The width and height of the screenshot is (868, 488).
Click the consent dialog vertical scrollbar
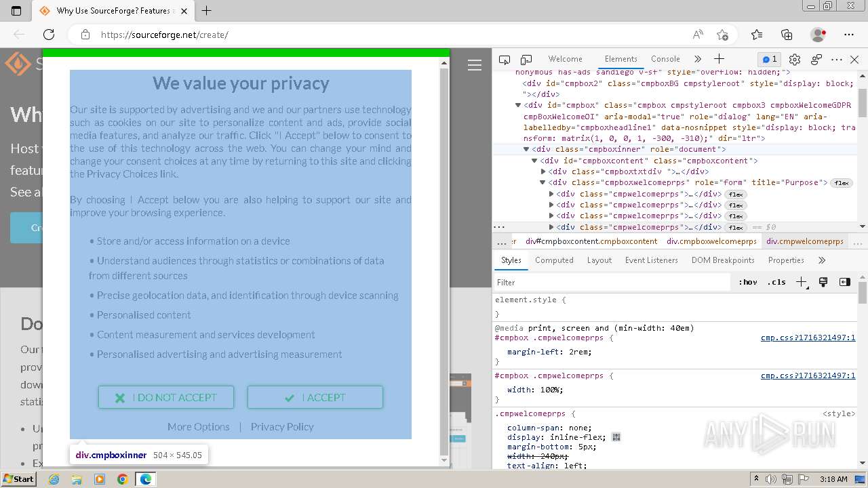445,261
